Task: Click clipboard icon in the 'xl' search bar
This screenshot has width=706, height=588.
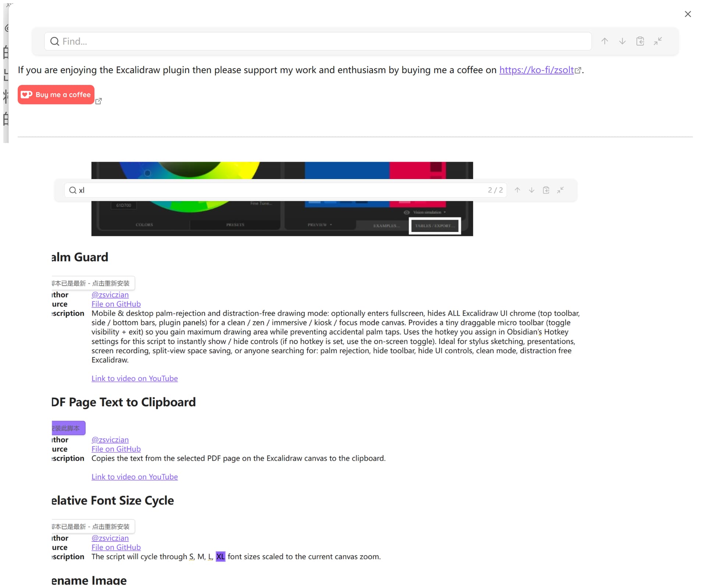Action: [x=546, y=190]
